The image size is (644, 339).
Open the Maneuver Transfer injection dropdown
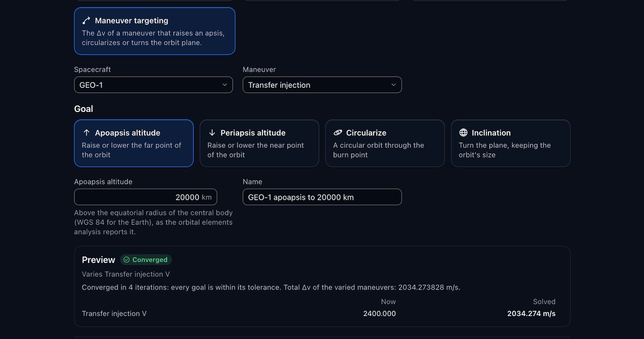click(x=322, y=85)
